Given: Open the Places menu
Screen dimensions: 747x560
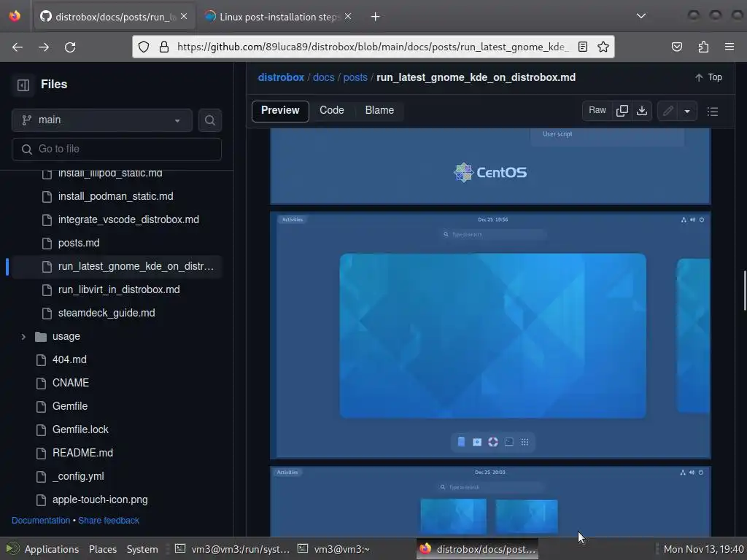Looking at the screenshot, I should [x=102, y=549].
